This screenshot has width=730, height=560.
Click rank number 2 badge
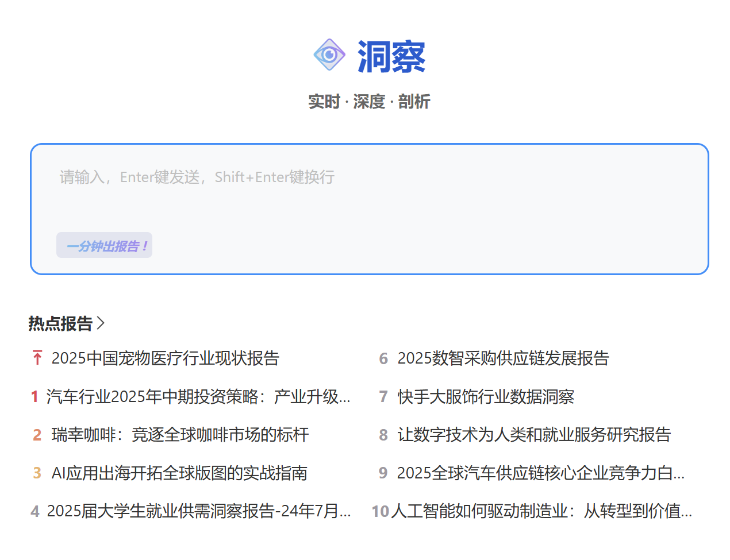point(37,435)
